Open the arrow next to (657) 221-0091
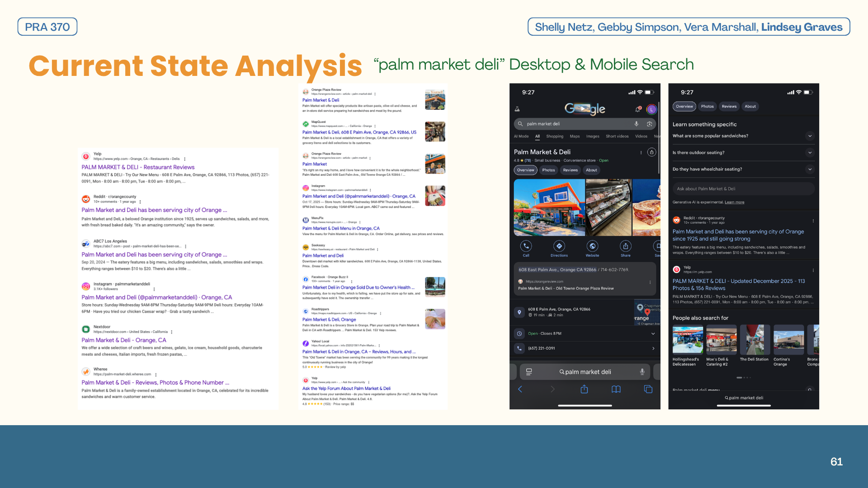 tap(653, 348)
